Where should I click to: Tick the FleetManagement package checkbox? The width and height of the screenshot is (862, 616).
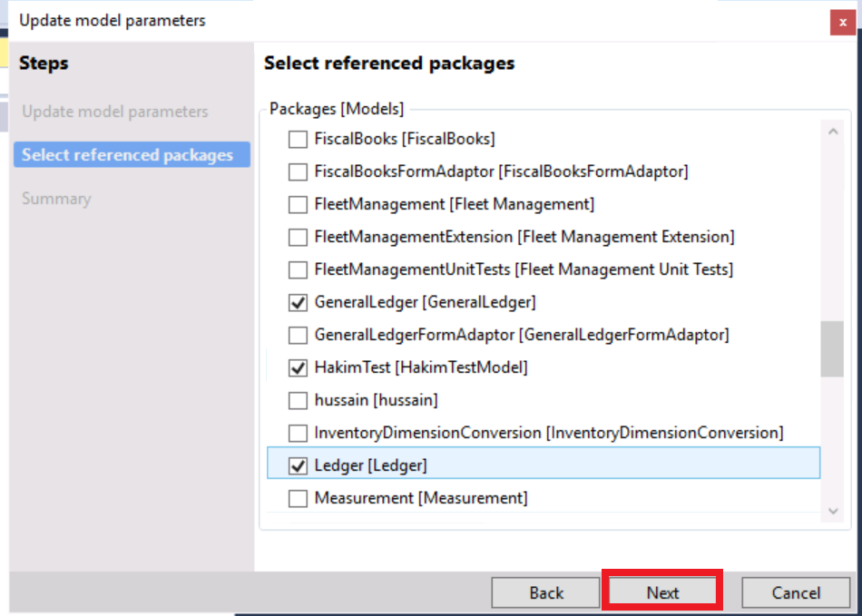[x=298, y=204]
